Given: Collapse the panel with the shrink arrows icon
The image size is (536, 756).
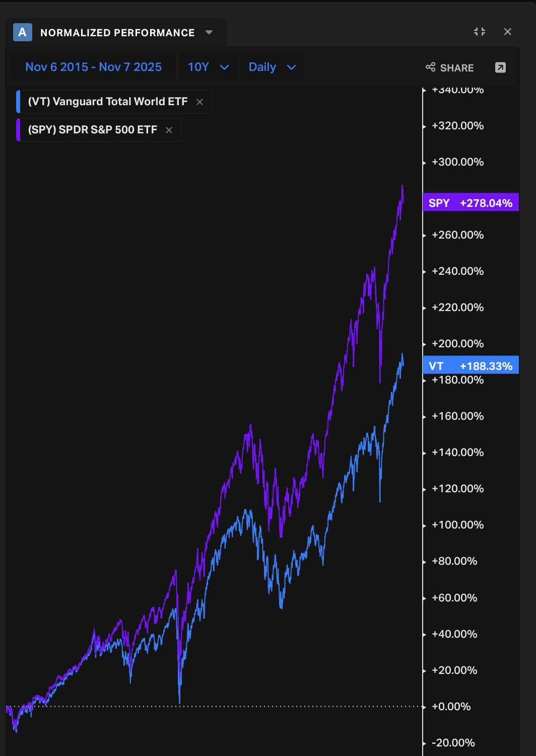Looking at the screenshot, I should click(x=480, y=32).
